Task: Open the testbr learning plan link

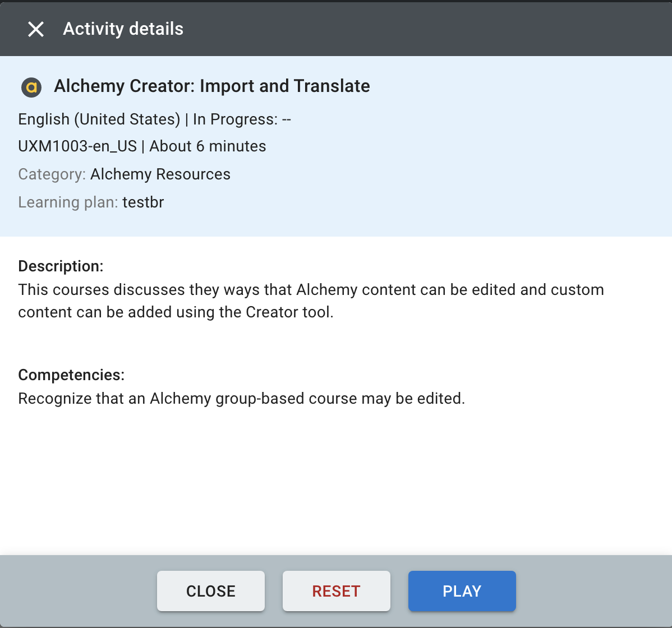Action: click(143, 202)
